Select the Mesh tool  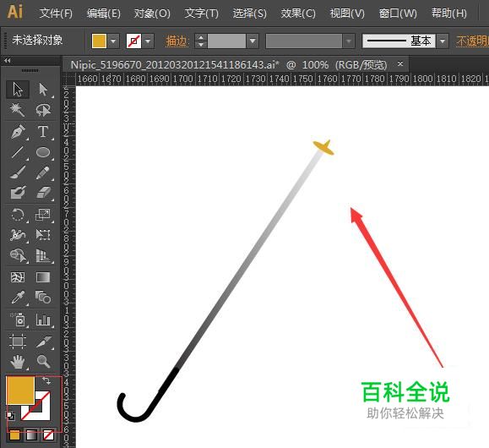coord(18,277)
